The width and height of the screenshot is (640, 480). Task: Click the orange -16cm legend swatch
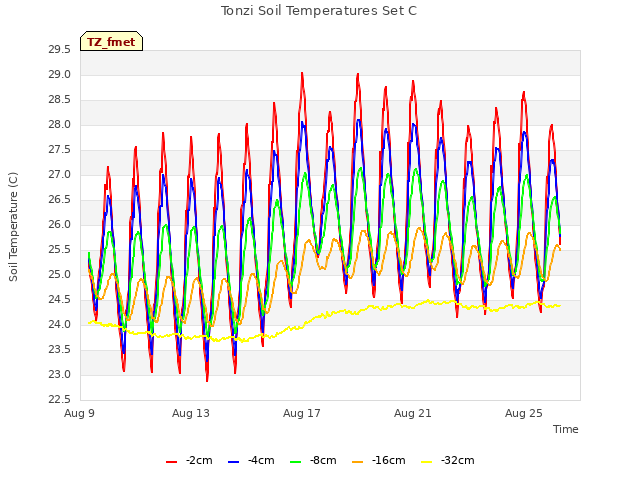[x=358, y=462]
